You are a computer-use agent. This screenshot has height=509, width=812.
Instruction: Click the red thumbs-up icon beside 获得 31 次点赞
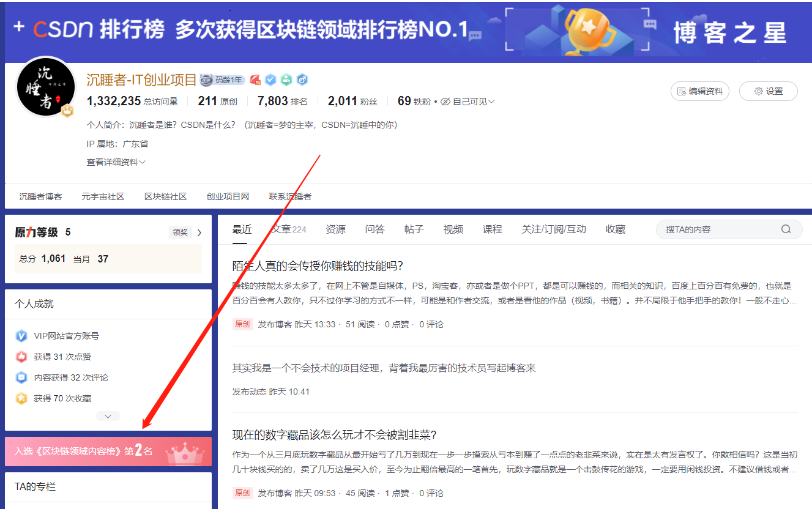(x=21, y=357)
